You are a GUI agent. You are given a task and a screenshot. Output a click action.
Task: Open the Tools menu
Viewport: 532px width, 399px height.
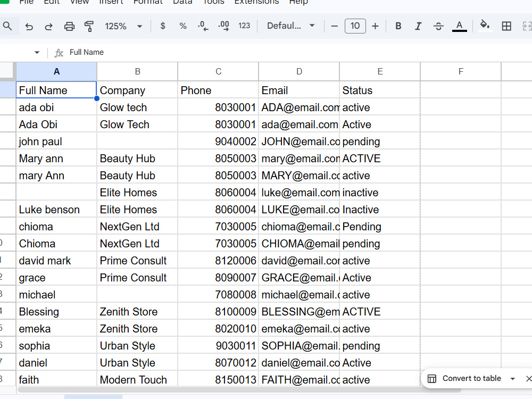click(213, 2)
